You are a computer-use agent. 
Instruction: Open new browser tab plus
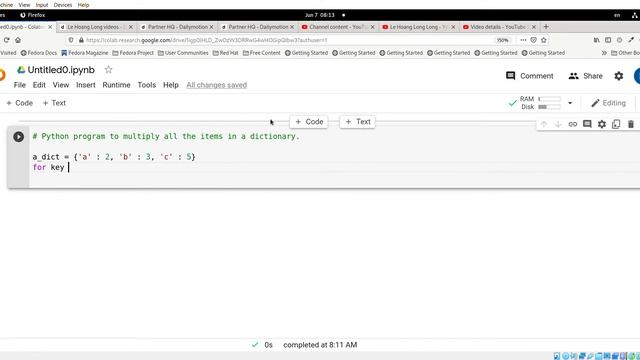pyautogui.click(x=546, y=27)
